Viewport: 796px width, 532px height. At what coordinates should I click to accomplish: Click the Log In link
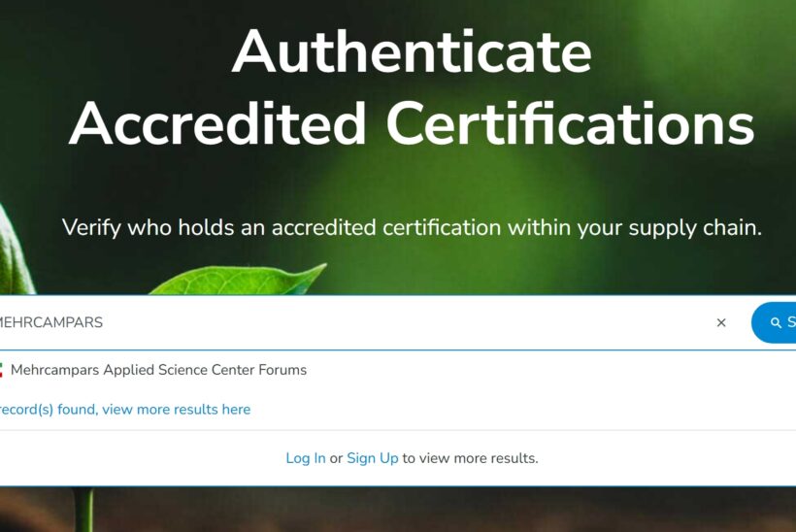click(306, 458)
